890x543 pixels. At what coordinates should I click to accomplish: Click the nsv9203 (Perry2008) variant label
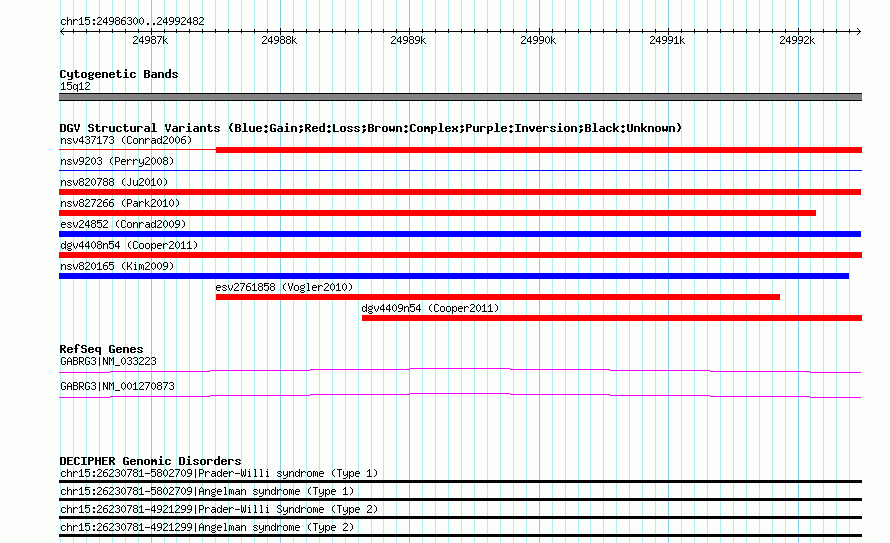[x=117, y=161]
